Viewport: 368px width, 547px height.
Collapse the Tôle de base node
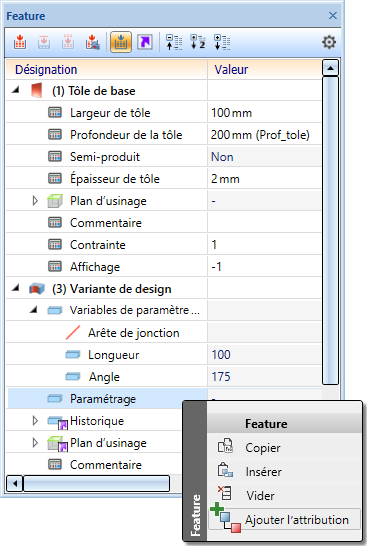click(15, 90)
